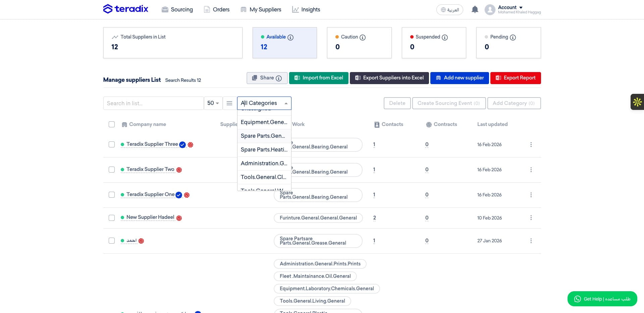Open row actions for احمد supplier
This screenshot has width=644, height=313.
click(531, 241)
